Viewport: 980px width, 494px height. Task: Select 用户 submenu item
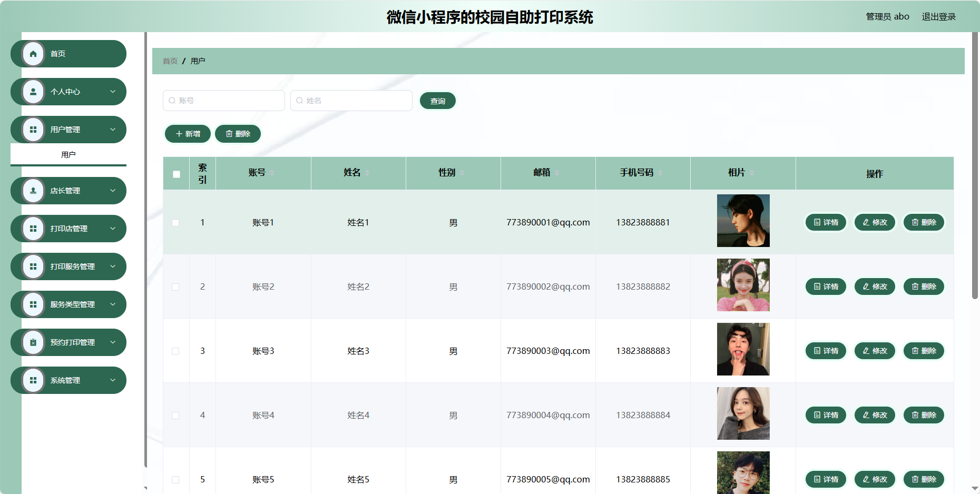click(68, 155)
